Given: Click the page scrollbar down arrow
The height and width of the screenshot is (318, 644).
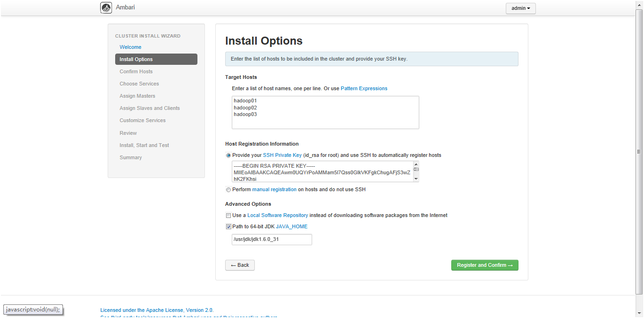Looking at the screenshot, I should click(639, 313).
